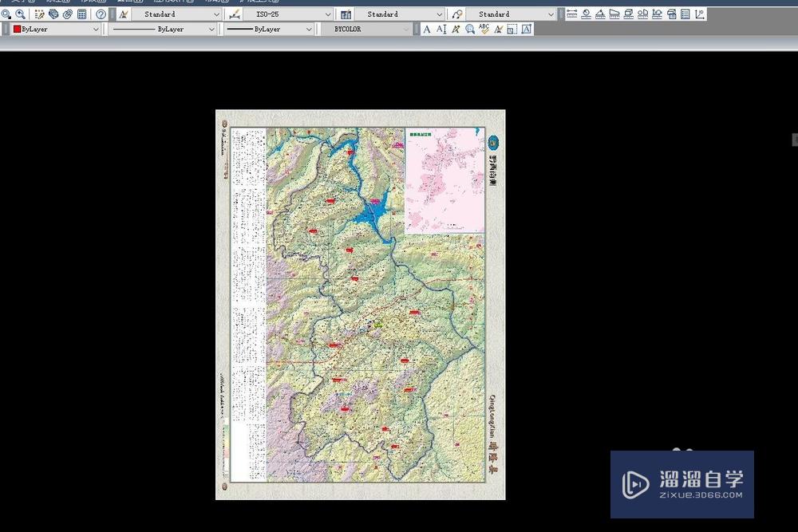Click the Help question mark icon
This screenshot has width=798, height=532.
pos(101,14)
